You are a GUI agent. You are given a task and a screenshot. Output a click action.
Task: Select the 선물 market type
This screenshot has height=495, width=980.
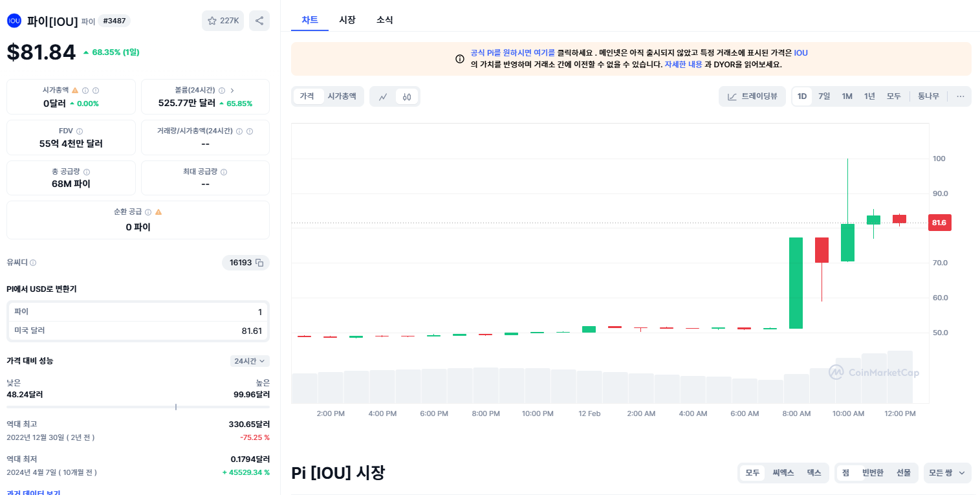point(903,473)
